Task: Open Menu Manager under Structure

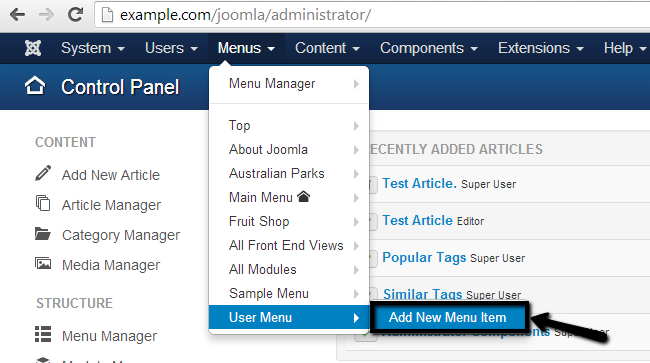Action: click(109, 336)
